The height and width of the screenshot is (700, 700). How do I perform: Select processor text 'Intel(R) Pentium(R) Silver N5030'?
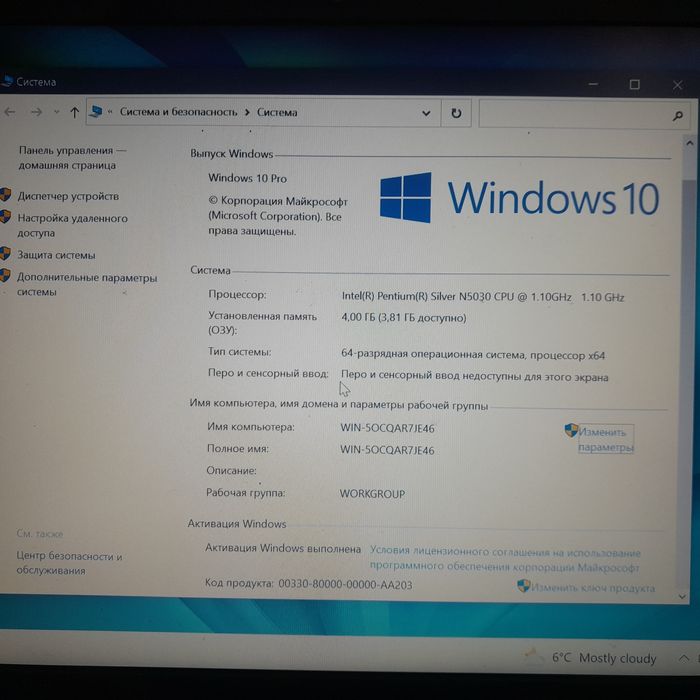tap(416, 296)
